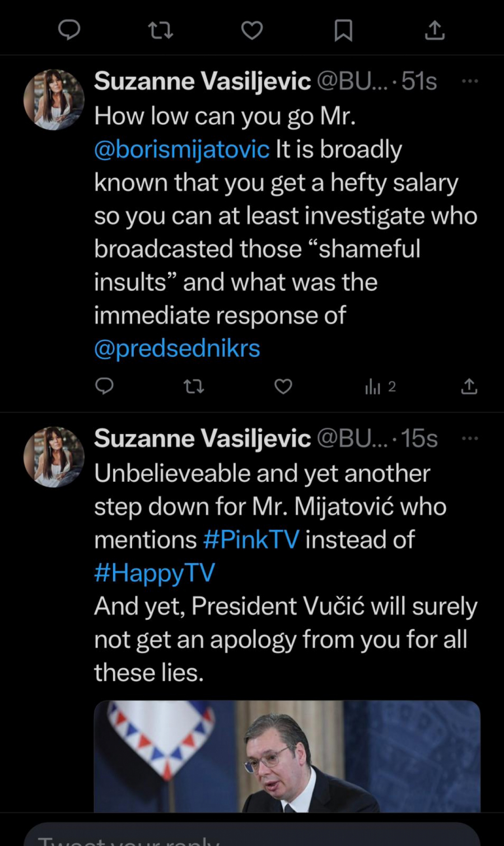The width and height of the screenshot is (504, 846).
Task: Reply to the main tweet at top
Action: (x=69, y=30)
